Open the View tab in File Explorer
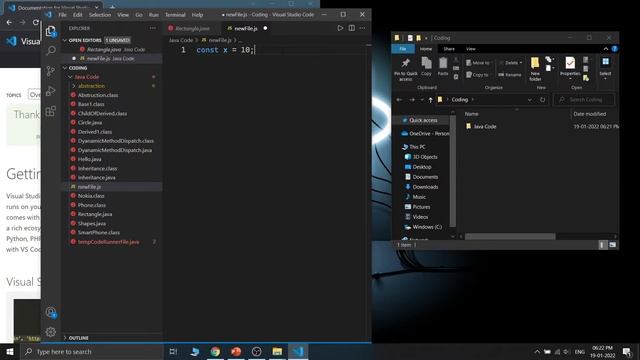The image size is (640, 360). (x=471, y=49)
